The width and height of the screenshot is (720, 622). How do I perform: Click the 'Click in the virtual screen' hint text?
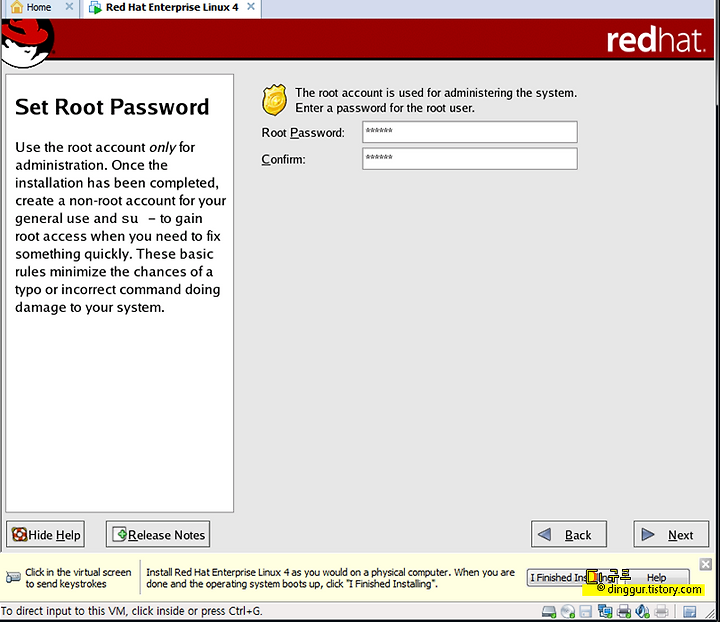(78, 578)
